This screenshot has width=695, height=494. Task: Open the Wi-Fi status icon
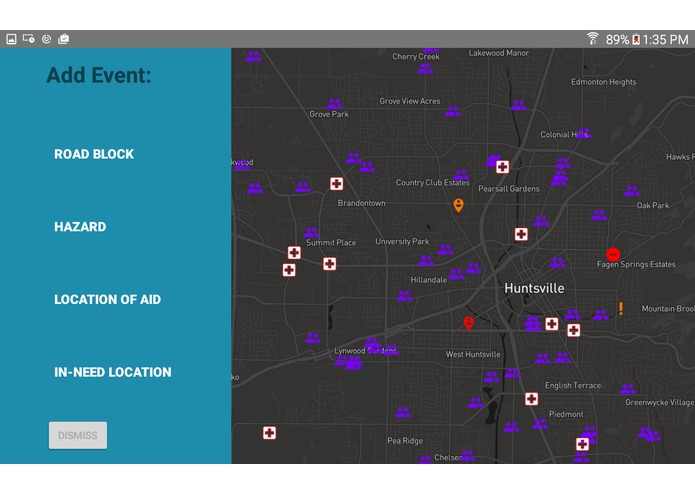point(593,39)
